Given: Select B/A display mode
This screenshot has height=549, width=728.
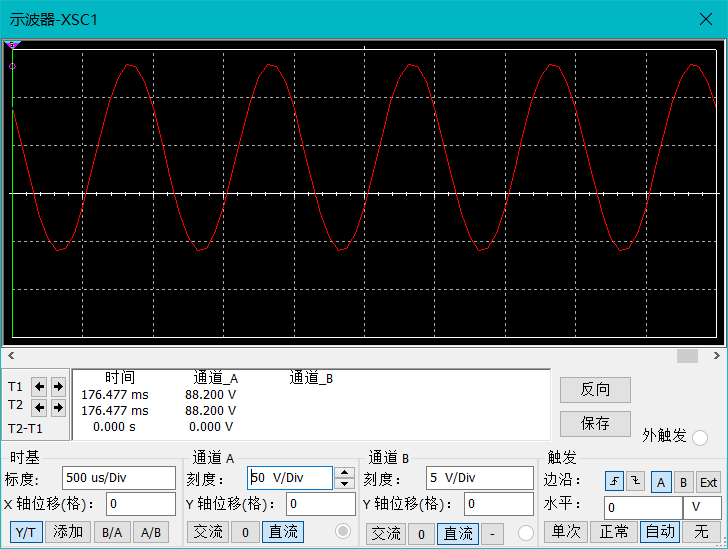Looking at the screenshot, I should tap(112, 532).
